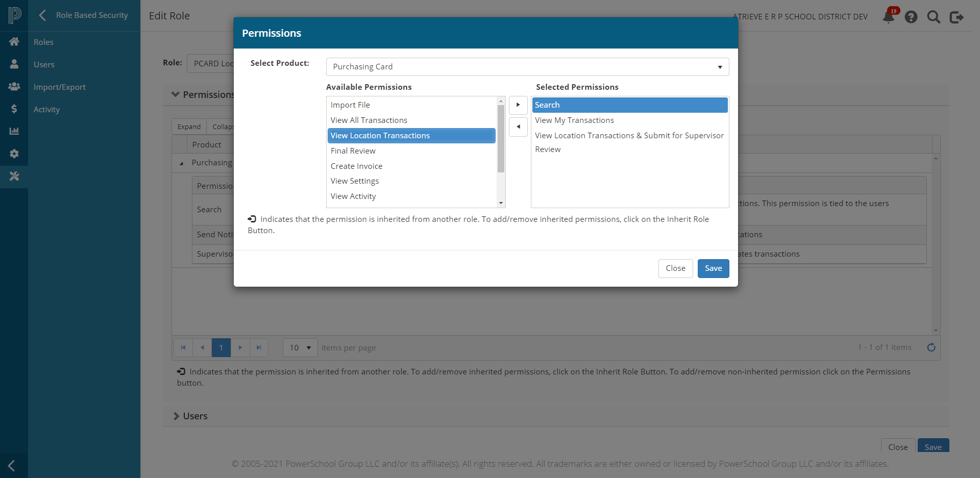The image size is (980, 478).
Task: Click the Expand button above the grid
Action: [x=189, y=126]
